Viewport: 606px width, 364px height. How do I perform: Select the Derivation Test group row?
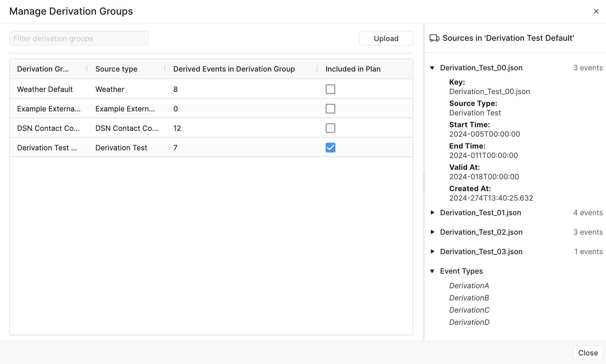pos(47,148)
